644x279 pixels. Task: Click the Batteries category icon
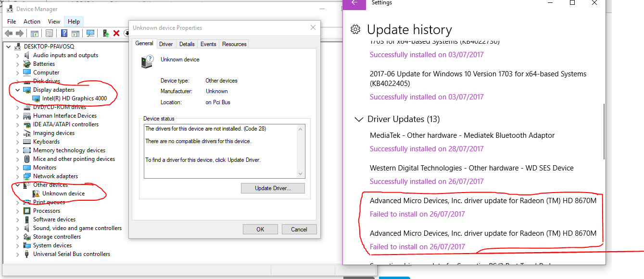click(x=27, y=64)
